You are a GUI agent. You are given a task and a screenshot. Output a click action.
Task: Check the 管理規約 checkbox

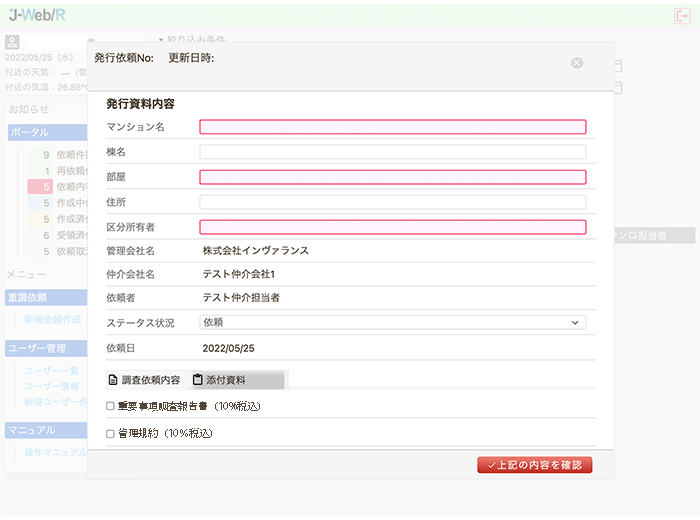[110, 434]
